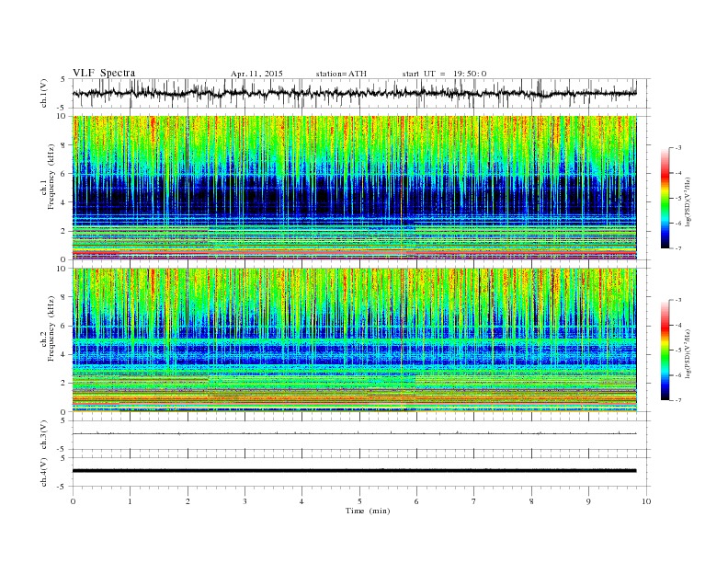Viewport: 728px width, 563px height.
Task: Click the "ch.1 Frequency (kHz)" axis label
Action: (48, 177)
